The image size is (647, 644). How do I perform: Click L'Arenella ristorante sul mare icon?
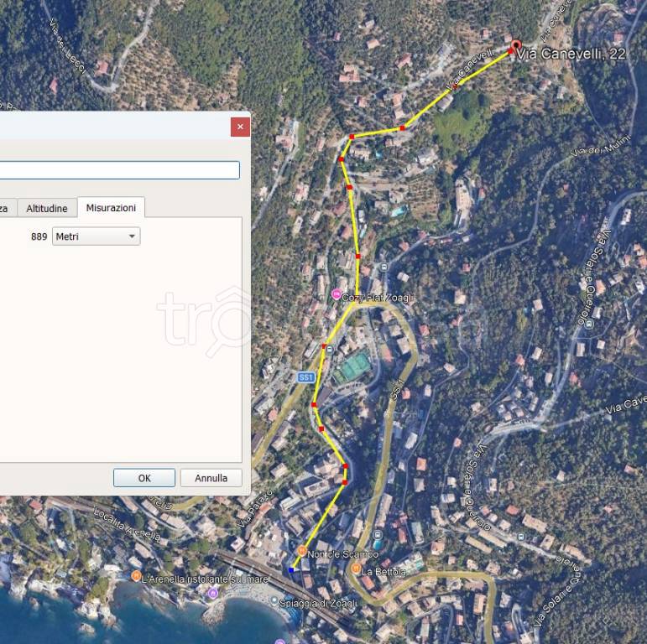[x=136, y=576]
